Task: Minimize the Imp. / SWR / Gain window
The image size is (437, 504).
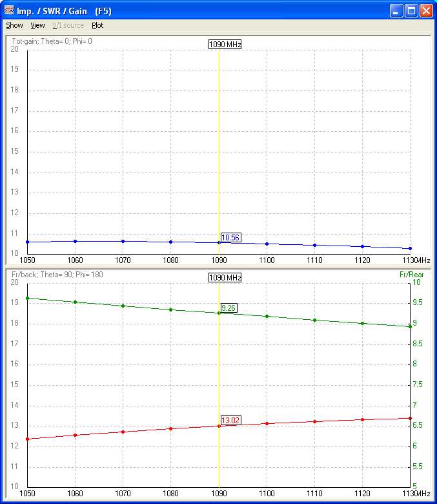Action: tap(396, 11)
